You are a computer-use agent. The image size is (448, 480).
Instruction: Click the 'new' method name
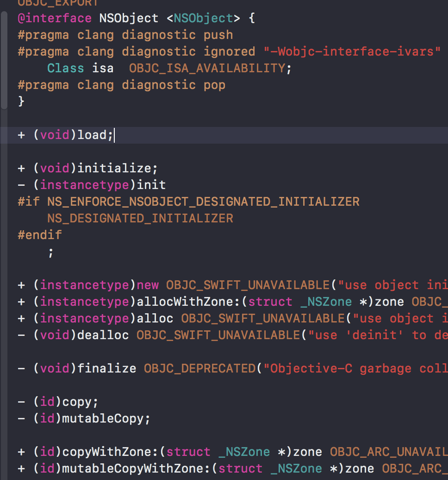pos(147,285)
